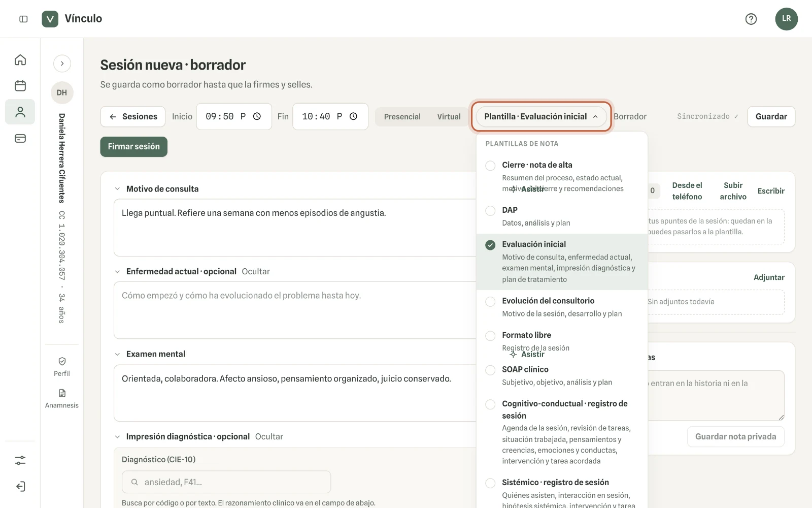Select Evolución del consultorio template

(x=562, y=307)
